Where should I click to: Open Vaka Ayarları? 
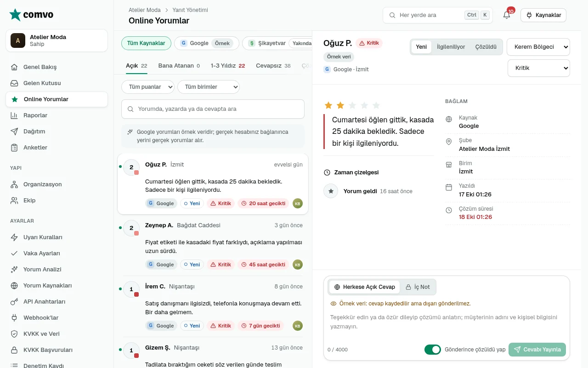pos(57,253)
